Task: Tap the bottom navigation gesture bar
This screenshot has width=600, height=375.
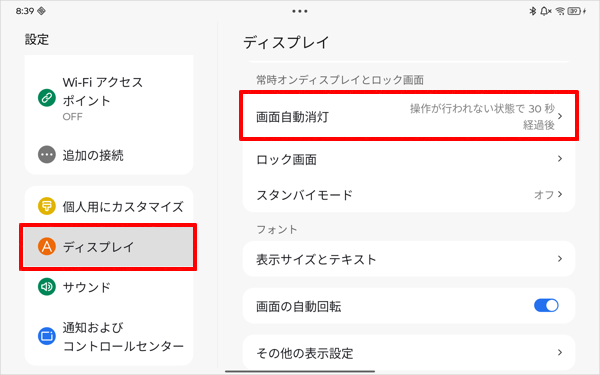Action: [300, 371]
